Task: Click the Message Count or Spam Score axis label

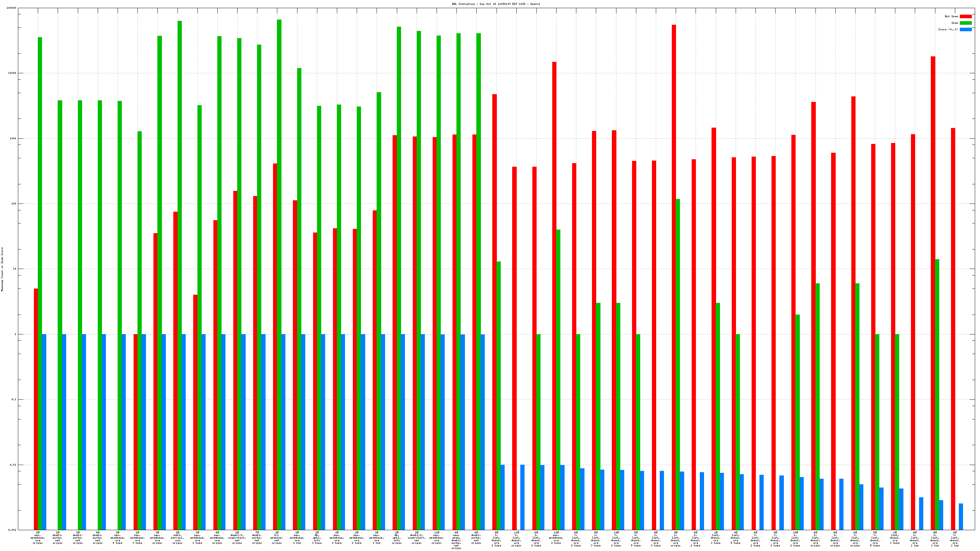Action: coord(2,269)
